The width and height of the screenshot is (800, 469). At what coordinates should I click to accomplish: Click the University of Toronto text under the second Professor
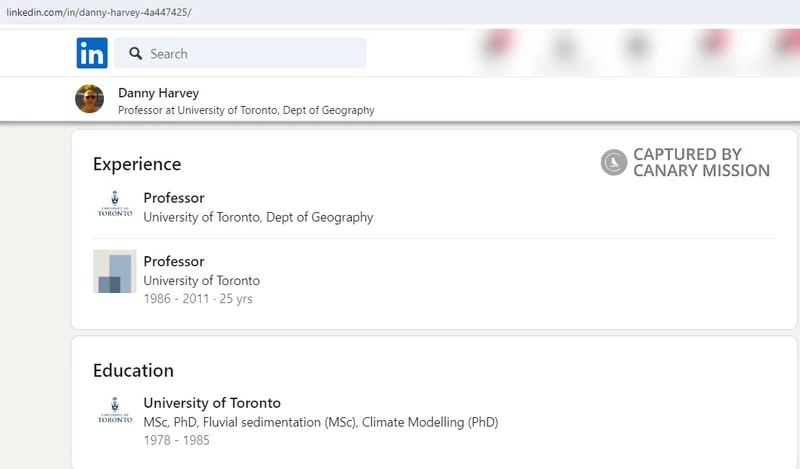[202, 281]
